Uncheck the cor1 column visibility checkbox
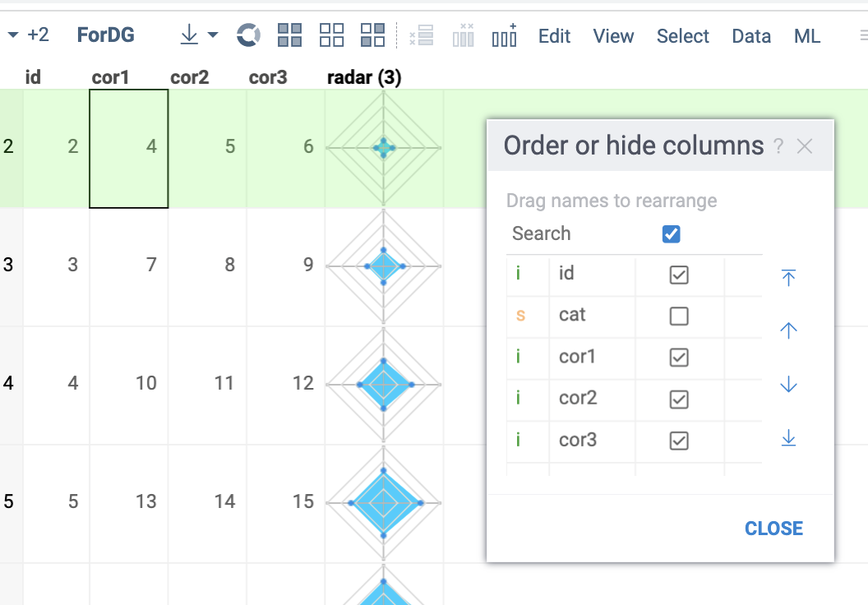Screen dimensions: 868x605 pyautogui.click(x=678, y=357)
